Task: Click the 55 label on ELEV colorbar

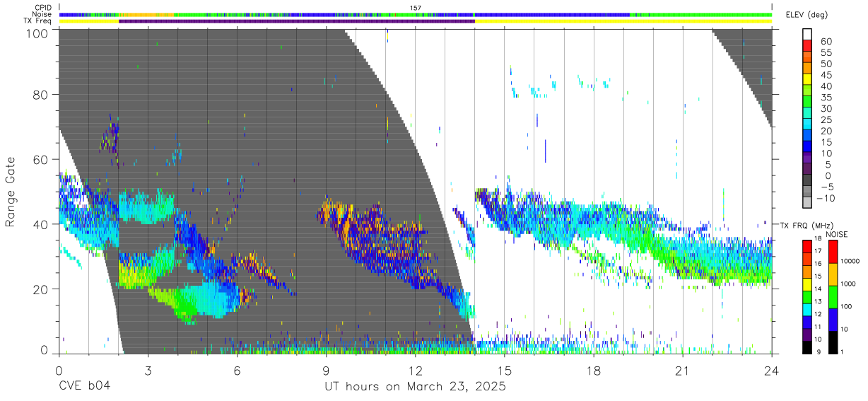Action: (x=826, y=52)
